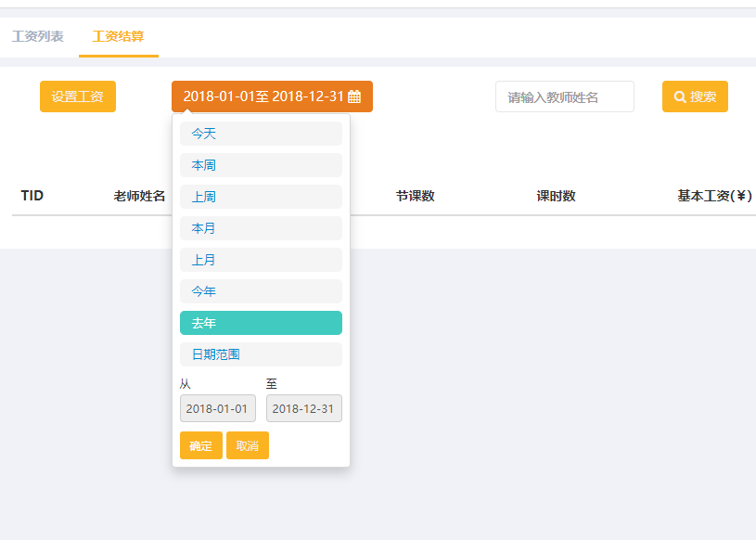Dismiss the picker with 取消 button
The width and height of the screenshot is (756, 540).
(248, 445)
